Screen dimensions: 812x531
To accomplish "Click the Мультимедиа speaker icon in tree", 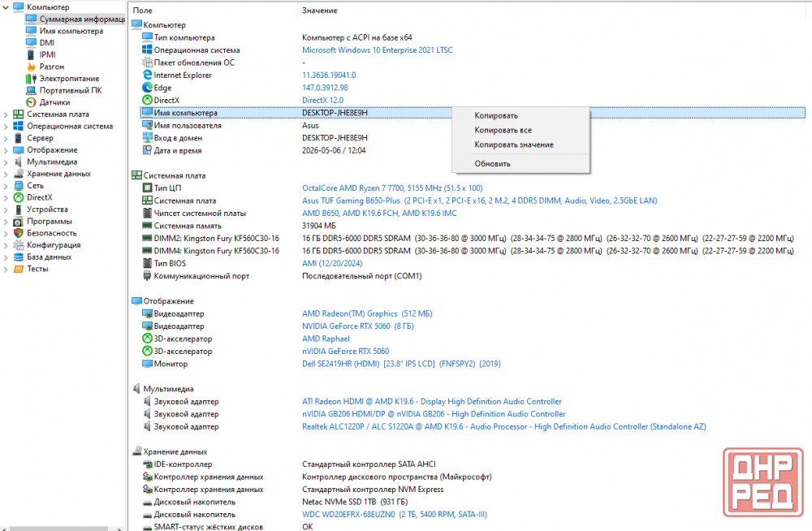I will coord(19,162).
